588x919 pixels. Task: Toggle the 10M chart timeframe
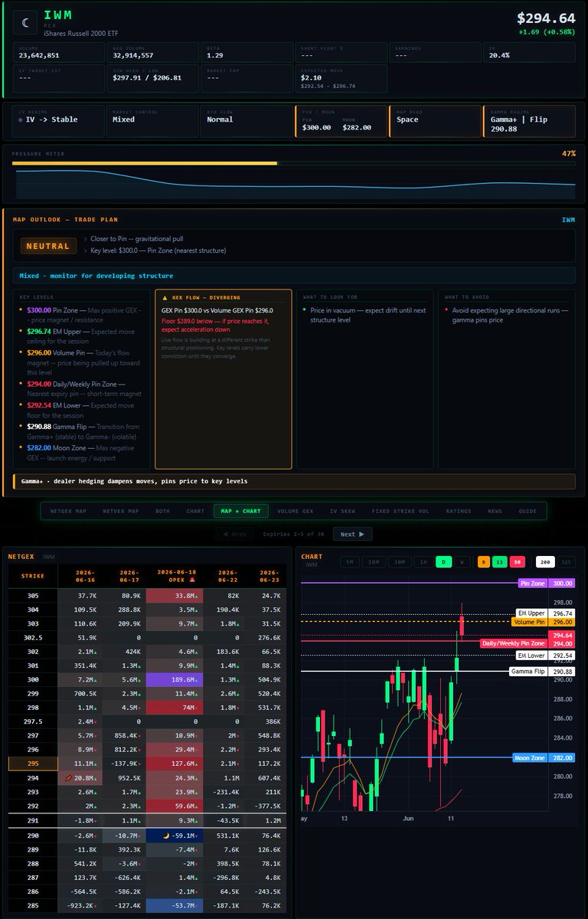pos(374,561)
